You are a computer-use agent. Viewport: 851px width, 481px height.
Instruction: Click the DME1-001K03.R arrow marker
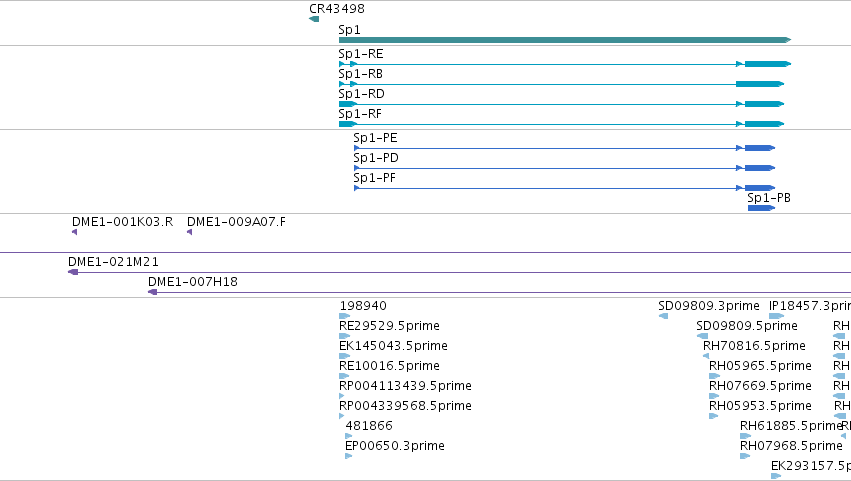[74, 232]
